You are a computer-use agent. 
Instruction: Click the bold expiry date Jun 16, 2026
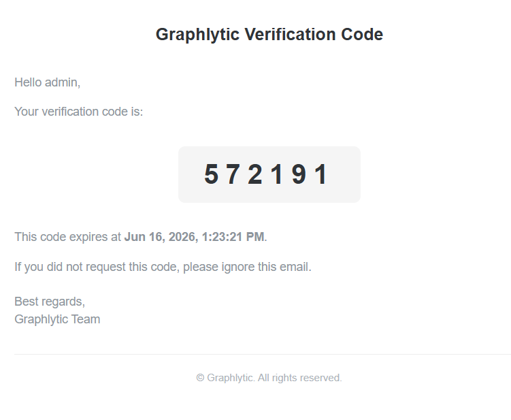(161, 237)
